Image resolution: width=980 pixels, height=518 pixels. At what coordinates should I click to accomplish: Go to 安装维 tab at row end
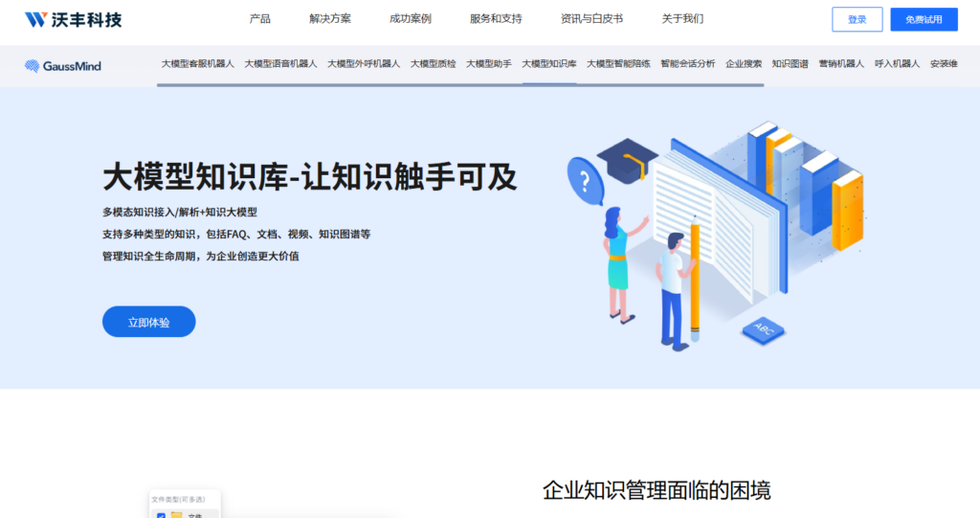[x=944, y=64]
